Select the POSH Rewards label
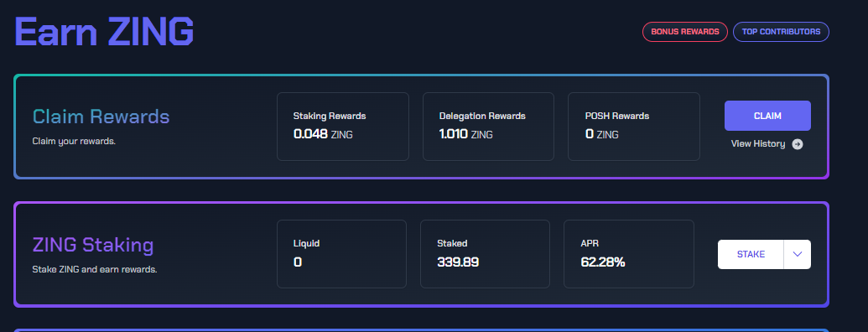This screenshot has width=868, height=332. (x=617, y=117)
